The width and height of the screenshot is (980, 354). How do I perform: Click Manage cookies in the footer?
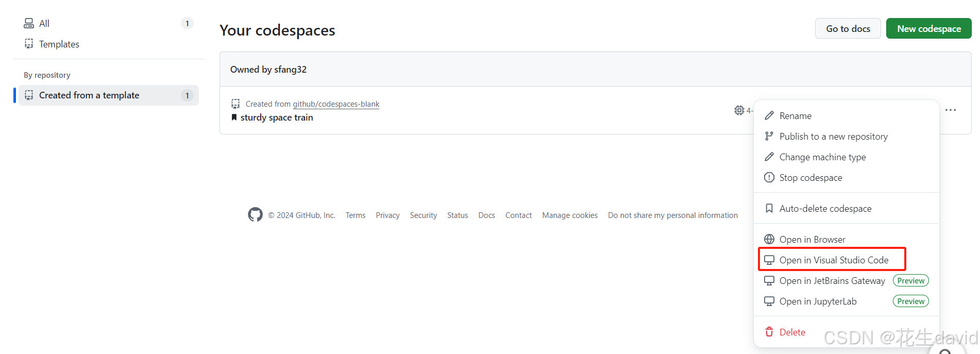(570, 215)
